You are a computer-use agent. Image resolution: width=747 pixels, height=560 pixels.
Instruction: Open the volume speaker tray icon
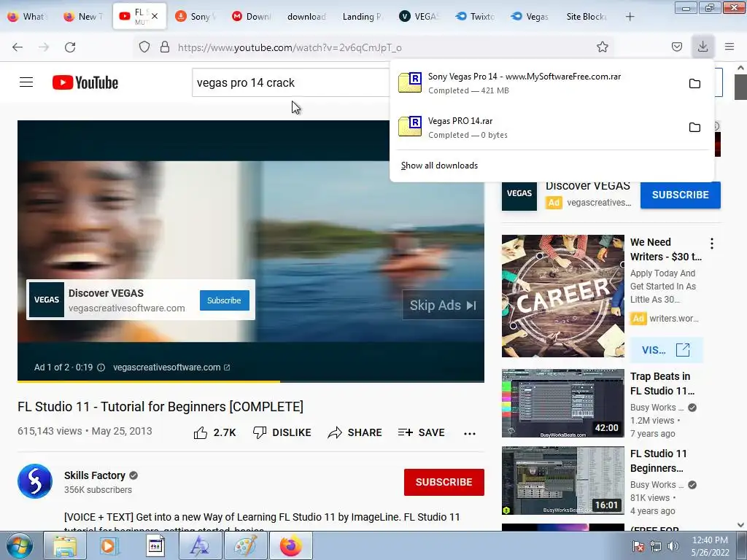coord(673,546)
